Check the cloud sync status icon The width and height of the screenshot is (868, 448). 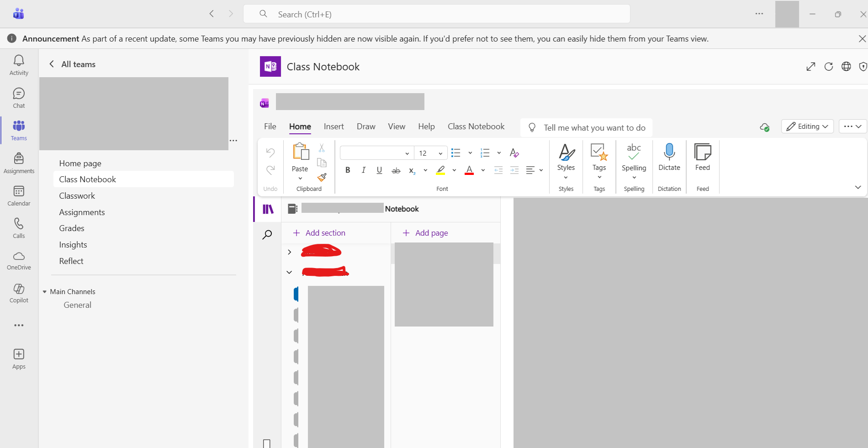coord(764,127)
